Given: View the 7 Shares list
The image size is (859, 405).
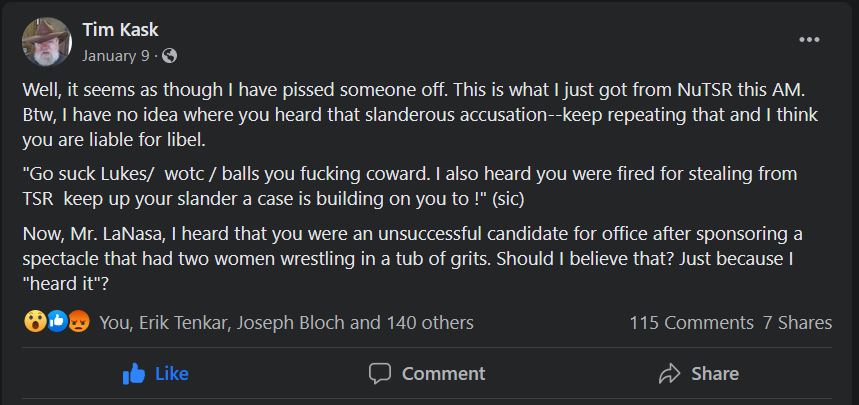Looking at the screenshot, I should pos(797,322).
